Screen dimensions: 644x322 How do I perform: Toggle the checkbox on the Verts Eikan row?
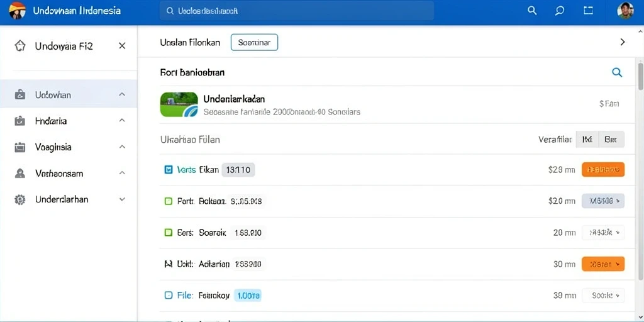168,169
